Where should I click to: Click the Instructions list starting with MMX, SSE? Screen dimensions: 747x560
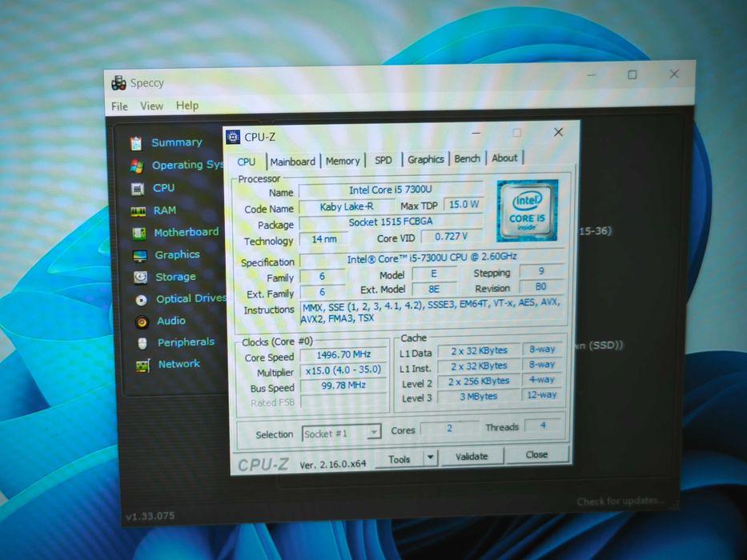pyautogui.click(x=432, y=311)
